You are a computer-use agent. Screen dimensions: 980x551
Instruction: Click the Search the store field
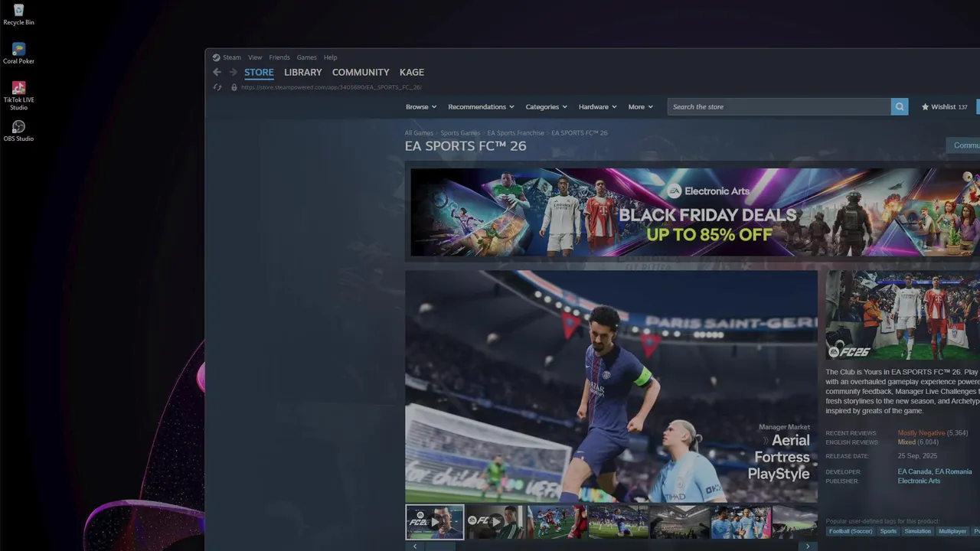coord(779,107)
